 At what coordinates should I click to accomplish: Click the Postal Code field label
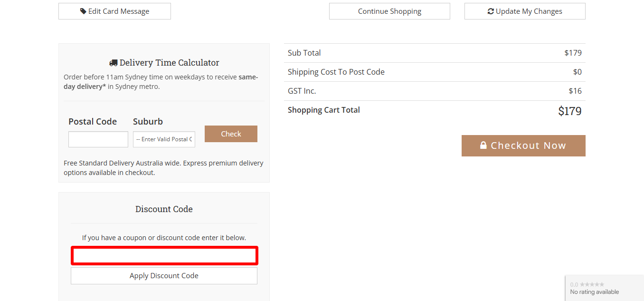coord(93,122)
